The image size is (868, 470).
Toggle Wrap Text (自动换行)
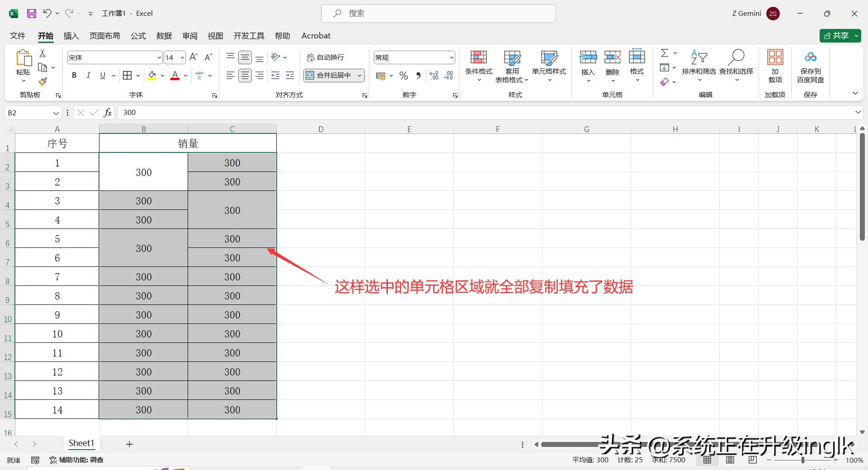click(325, 57)
